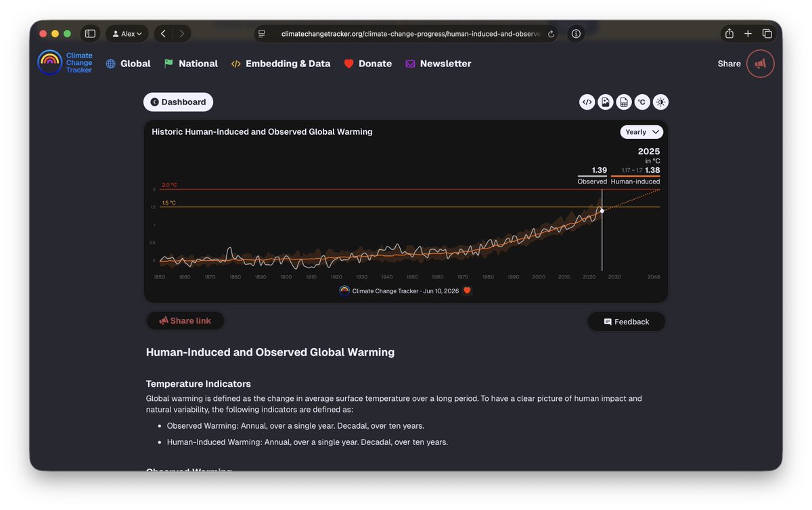Image resolution: width=812 pixels, height=510 pixels.
Task: Click the purple envelope Newsletter icon
Action: tap(410, 64)
